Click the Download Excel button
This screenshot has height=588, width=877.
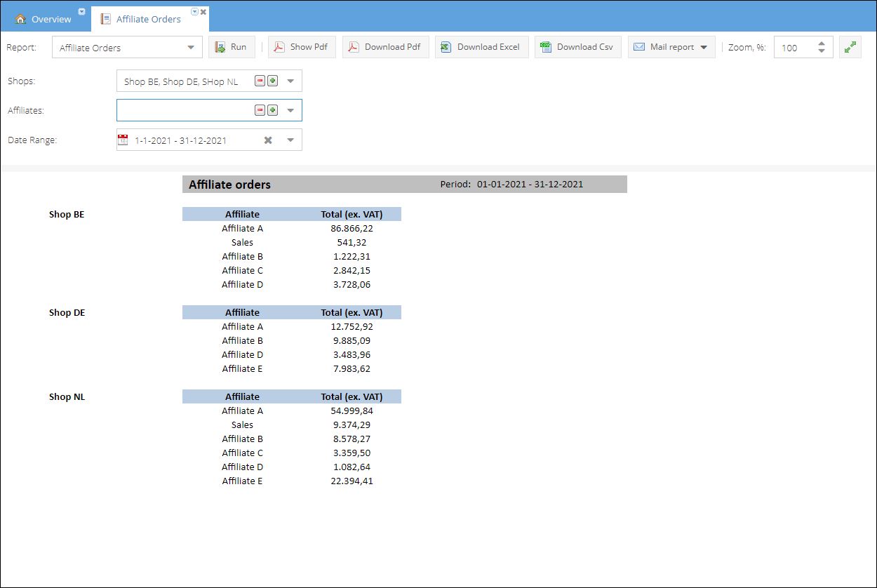point(481,47)
